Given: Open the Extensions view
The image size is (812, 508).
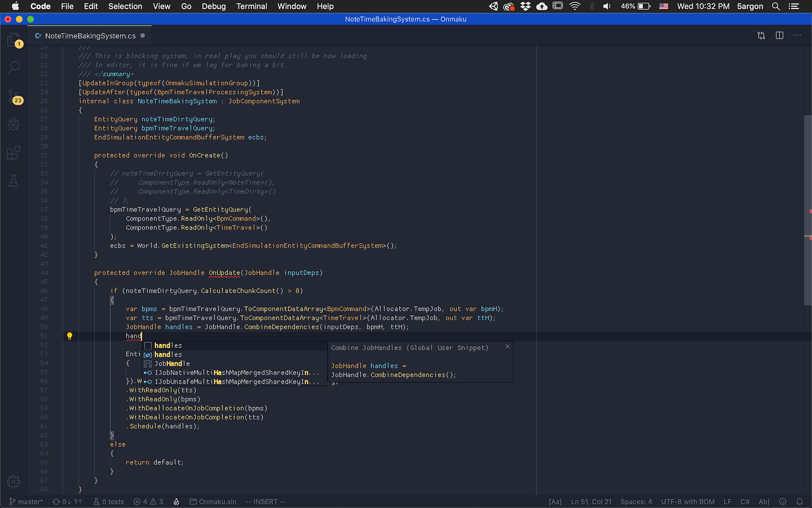Looking at the screenshot, I should coord(14,153).
